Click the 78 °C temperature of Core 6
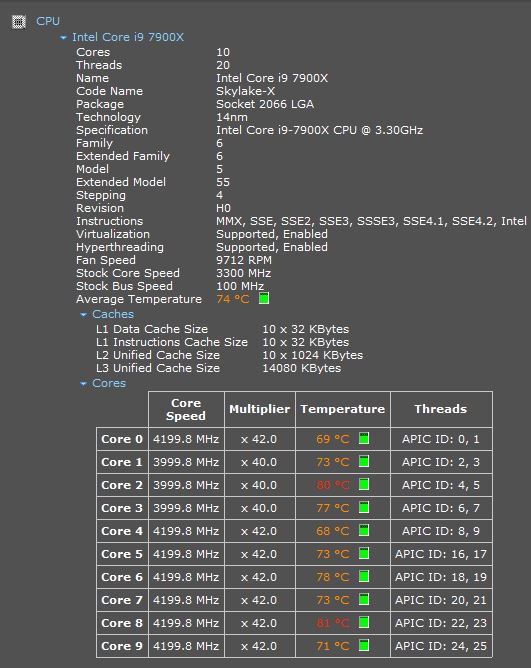 pyautogui.click(x=333, y=577)
